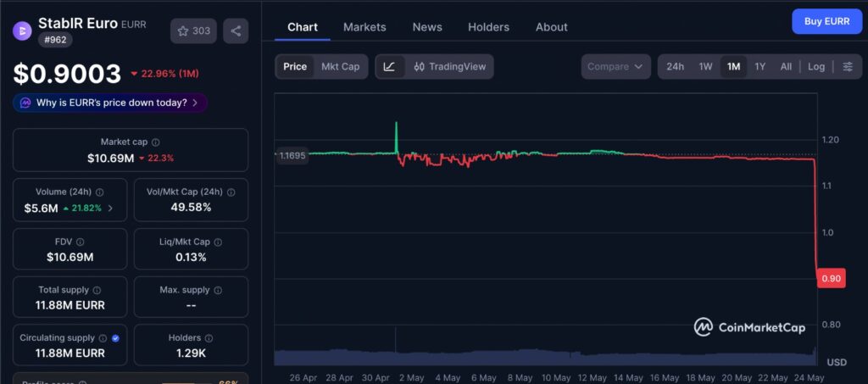
Task: Click the 11.88M EURR total supply value
Action: [70, 305]
